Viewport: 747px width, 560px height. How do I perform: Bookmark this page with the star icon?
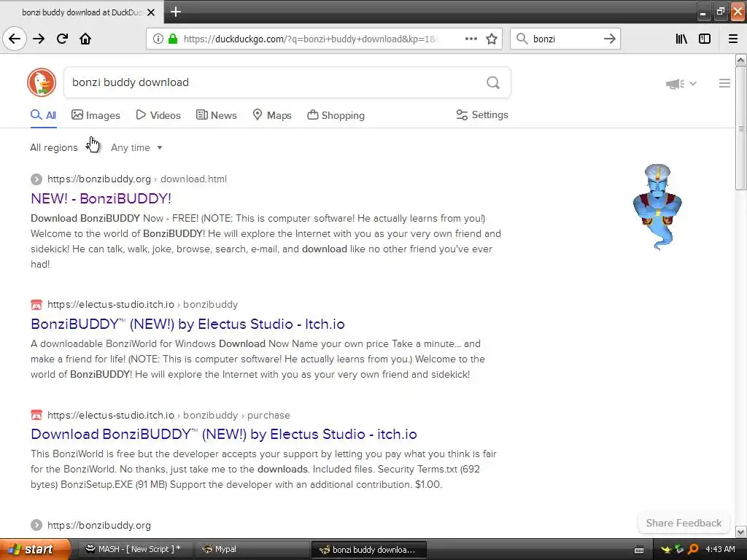click(492, 39)
